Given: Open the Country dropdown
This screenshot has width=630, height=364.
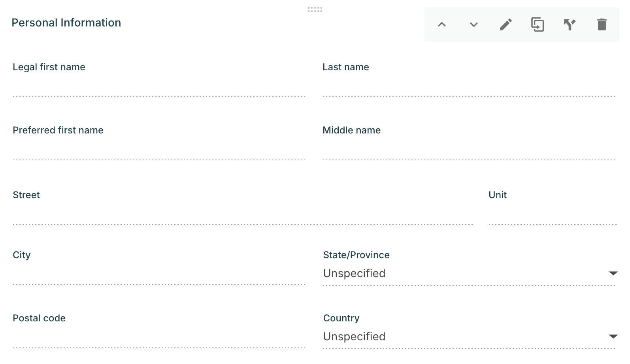Looking at the screenshot, I should tap(469, 336).
